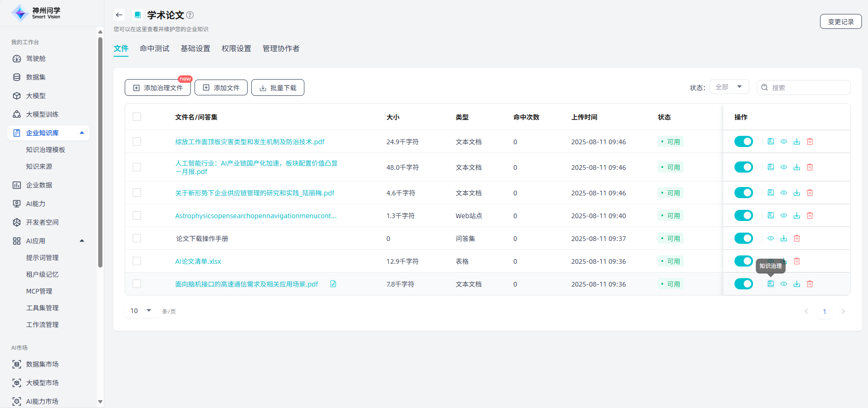The width and height of the screenshot is (868, 408).
Task: Download the 论文下载操作手册 Q&A set
Action: (x=784, y=238)
